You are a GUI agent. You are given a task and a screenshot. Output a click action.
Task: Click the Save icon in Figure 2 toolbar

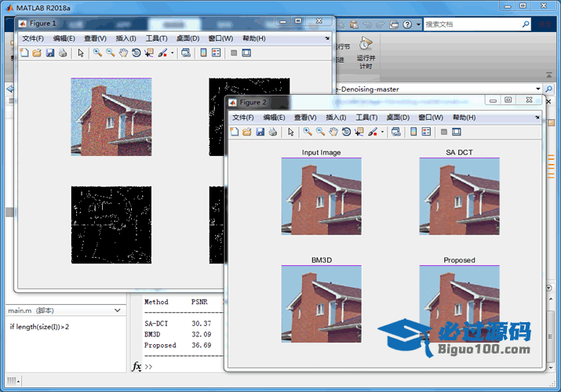coord(260,132)
